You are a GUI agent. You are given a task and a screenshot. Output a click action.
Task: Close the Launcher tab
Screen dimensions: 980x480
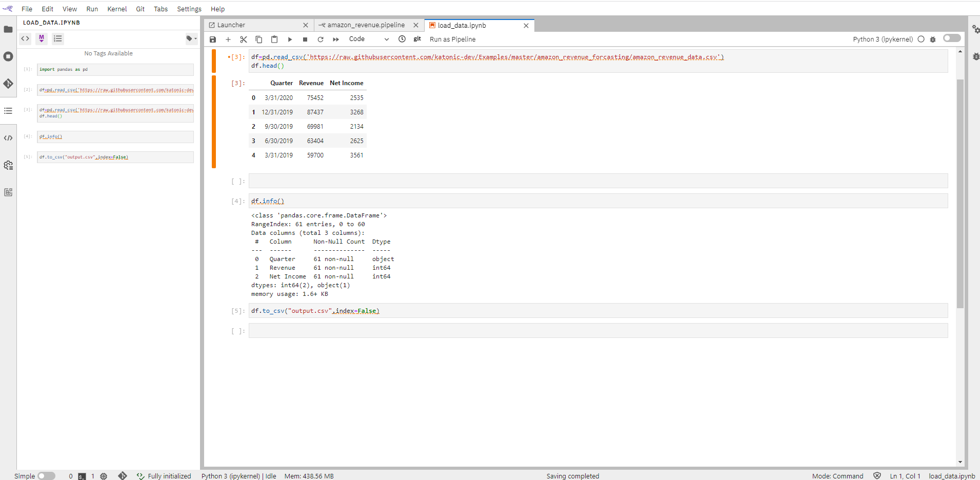pyautogui.click(x=306, y=25)
